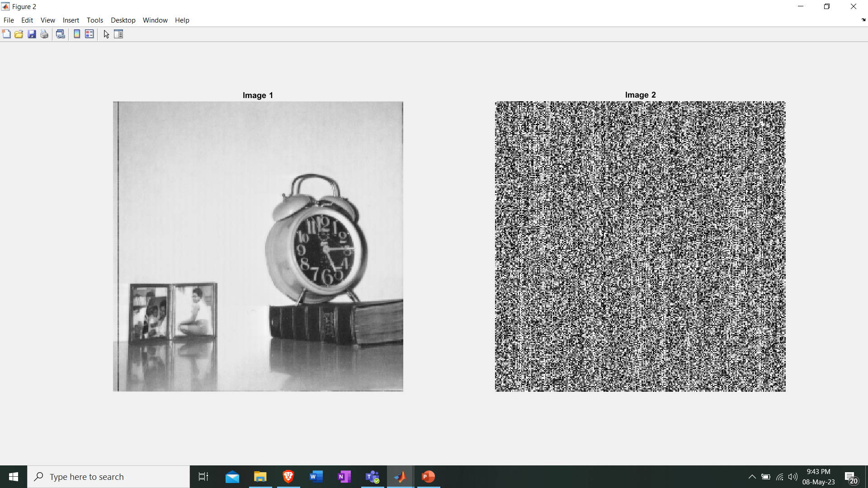Open the Windows Start menu
Viewport: 868px width, 488px height.
click(x=14, y=477)
